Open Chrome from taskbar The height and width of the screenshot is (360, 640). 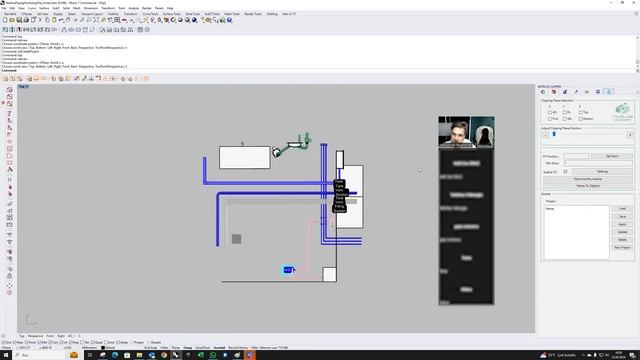tap(164, 355)
